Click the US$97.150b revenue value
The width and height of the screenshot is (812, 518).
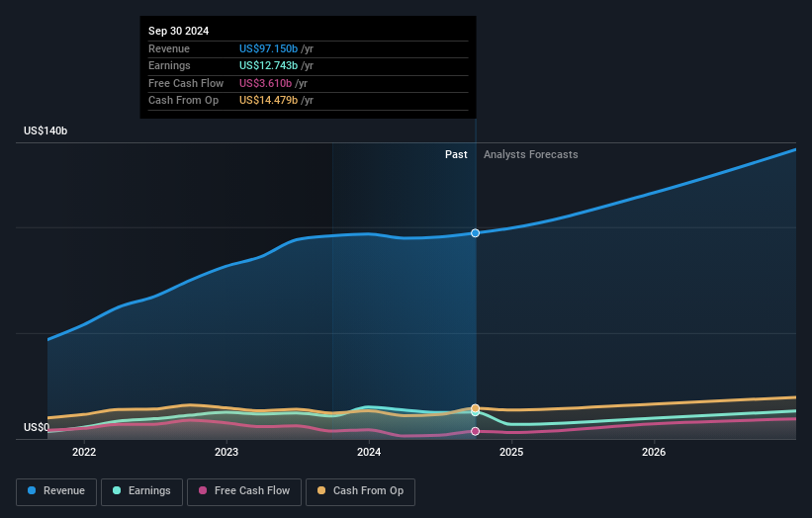coord(268,48)
